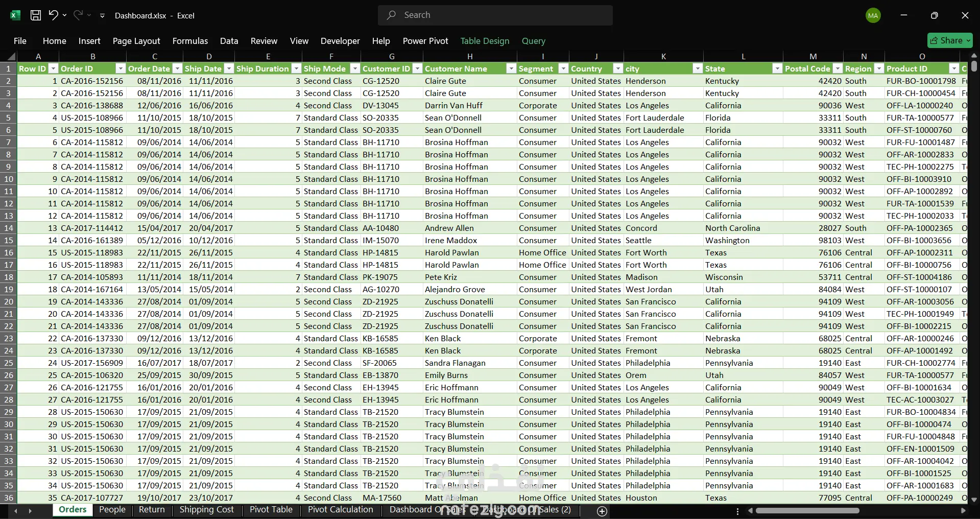
Task: Open the city filter dropdown
Action: [698, 68]
